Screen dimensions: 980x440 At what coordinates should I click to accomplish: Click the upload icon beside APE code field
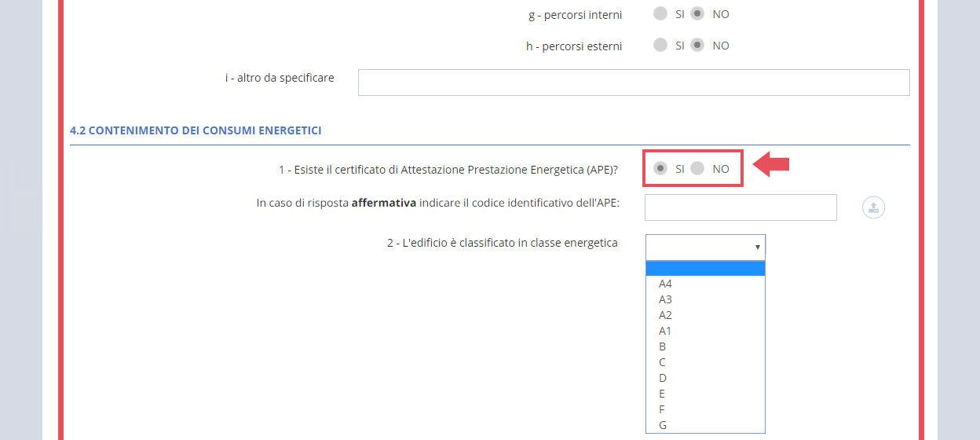874,207
